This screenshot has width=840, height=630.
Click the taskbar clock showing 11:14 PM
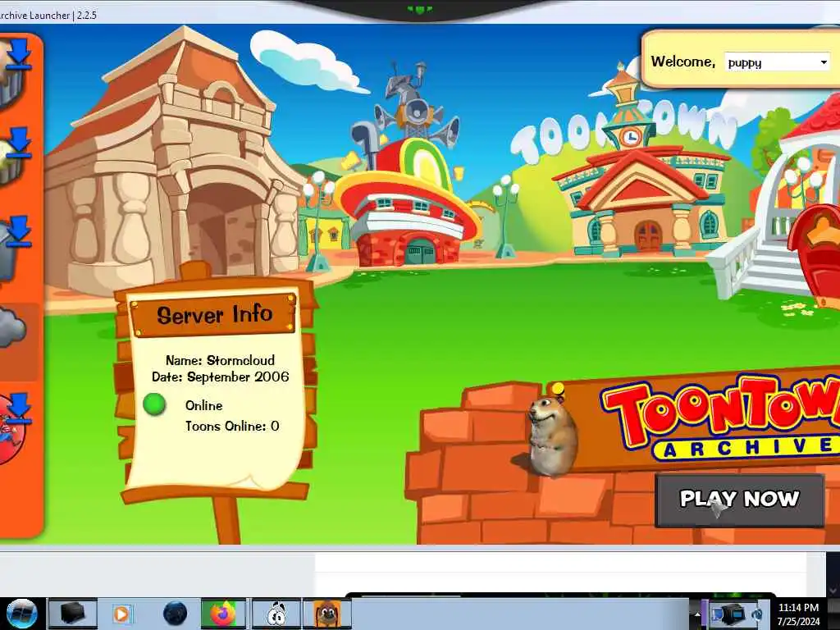coord(798,614)
